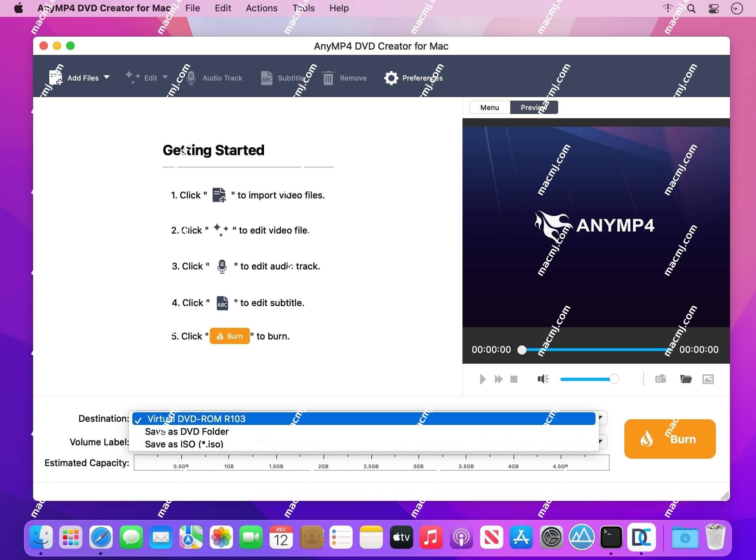Click the camera screenshot icon in preview
The height and width of the screenshot is (560, 756).
[660, 378]
